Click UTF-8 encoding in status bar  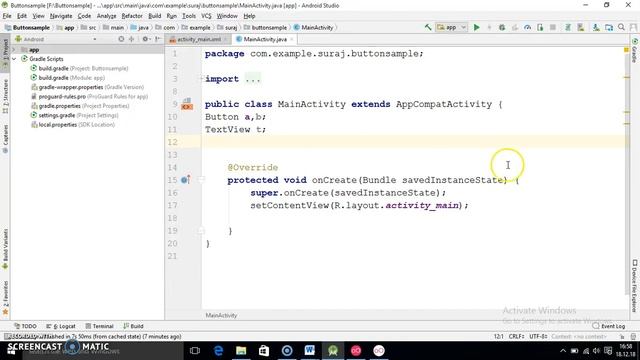(x=538, y=336)
